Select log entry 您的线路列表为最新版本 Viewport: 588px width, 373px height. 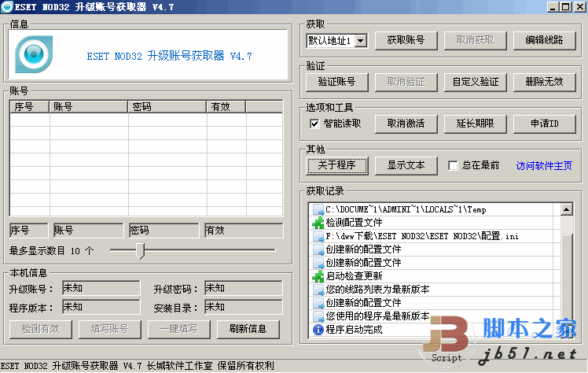click(x=435, y=290)
